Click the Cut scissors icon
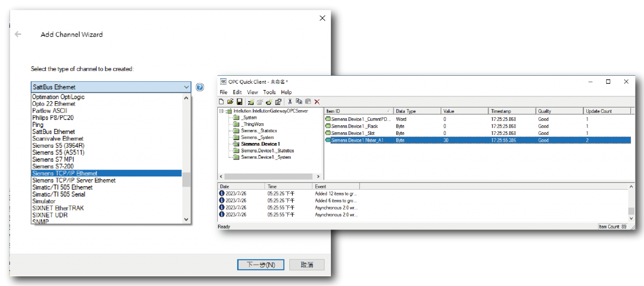The width and height of the screenshot is (644, 286). coord(290,102)
